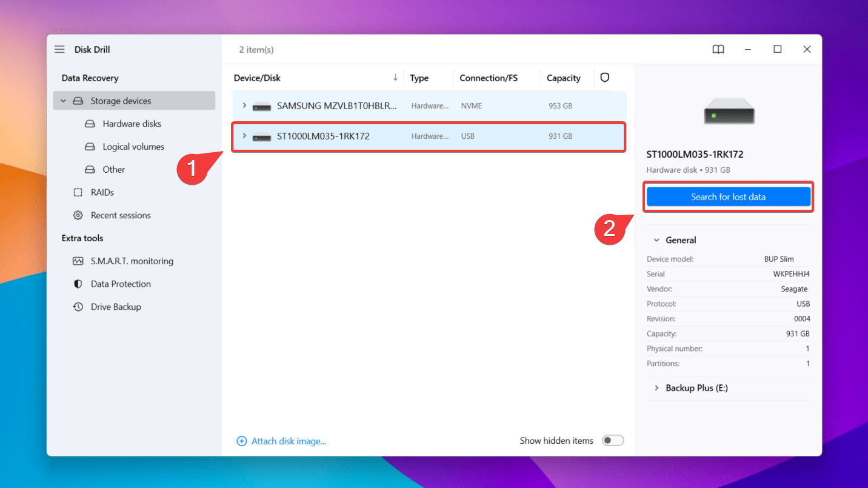Click the S.M.A.R.T. monitoring chart icon

78,261
